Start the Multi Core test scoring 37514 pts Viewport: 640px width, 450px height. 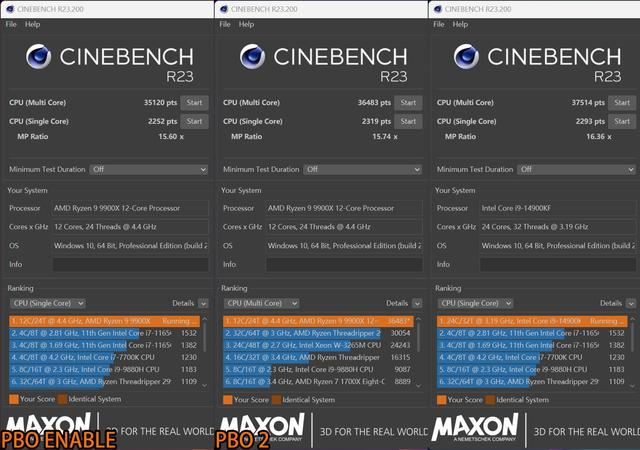[x=622, y=102]
